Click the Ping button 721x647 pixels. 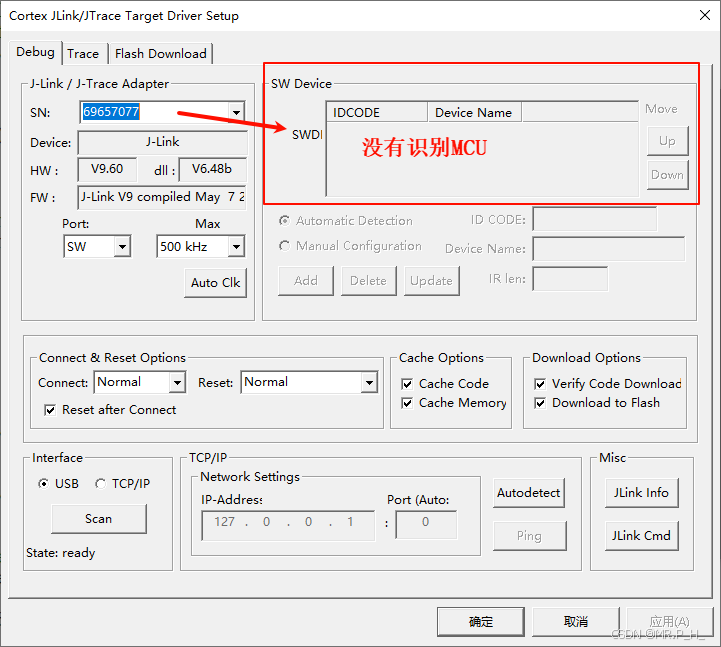pos(529,536)
